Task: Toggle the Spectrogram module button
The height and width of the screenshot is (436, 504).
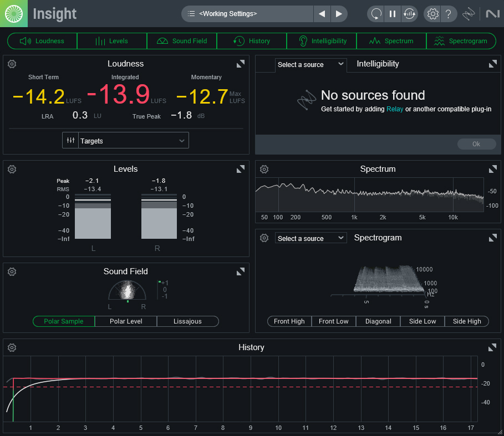Action: pos(461,41)
